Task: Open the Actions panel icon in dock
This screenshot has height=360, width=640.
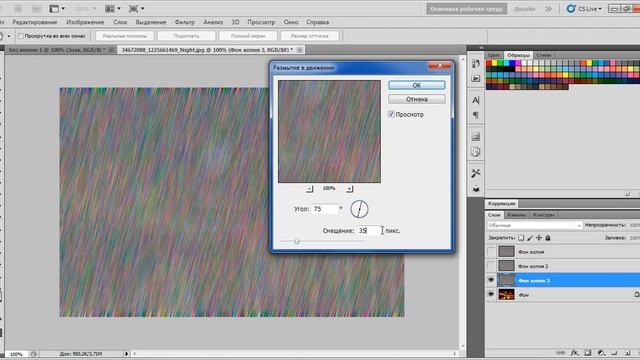Action: click(476, 78)
